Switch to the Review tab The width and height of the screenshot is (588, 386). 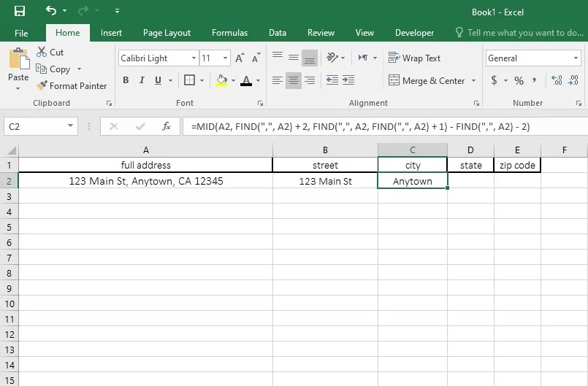(x=321, y=33)
